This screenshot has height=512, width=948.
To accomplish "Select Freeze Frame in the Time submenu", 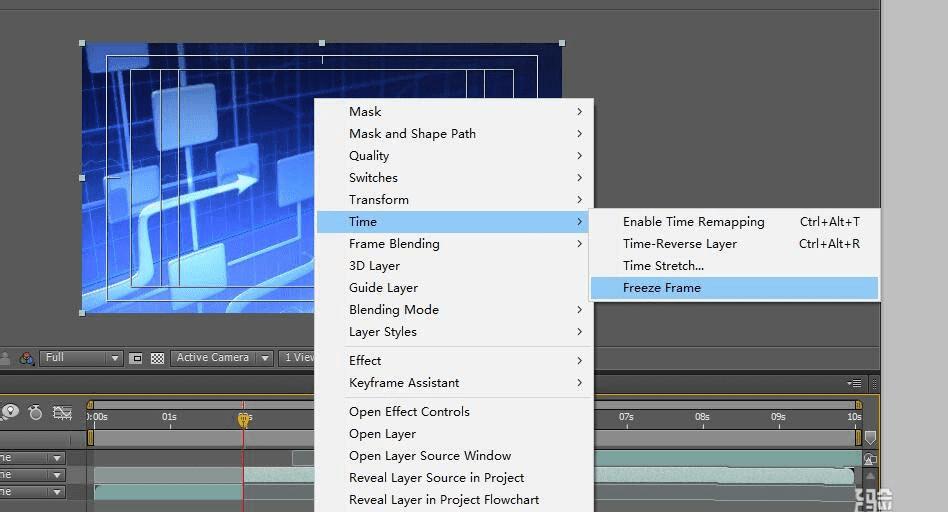I will click(x=735, y=288).
